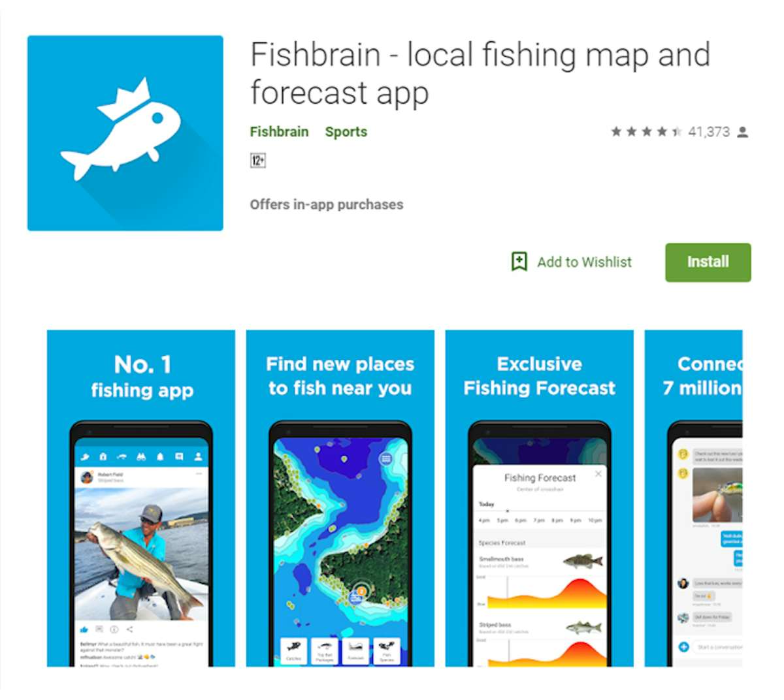Open the Fishbrain developer link

[x=279, y=132]
